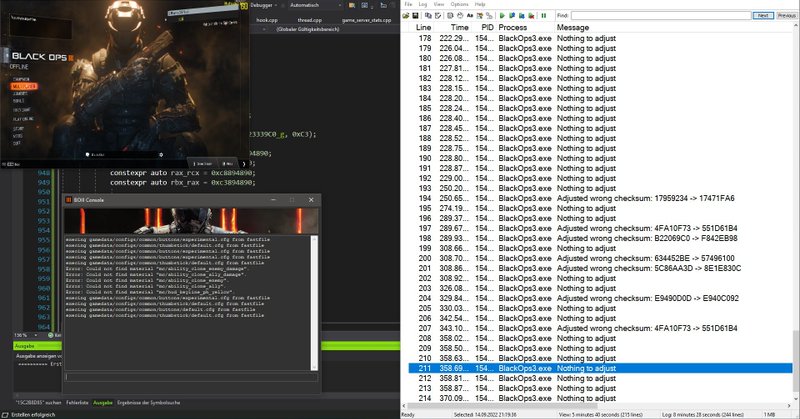Click the open file icon in log viewer toolbar

(x=406, y=16)
